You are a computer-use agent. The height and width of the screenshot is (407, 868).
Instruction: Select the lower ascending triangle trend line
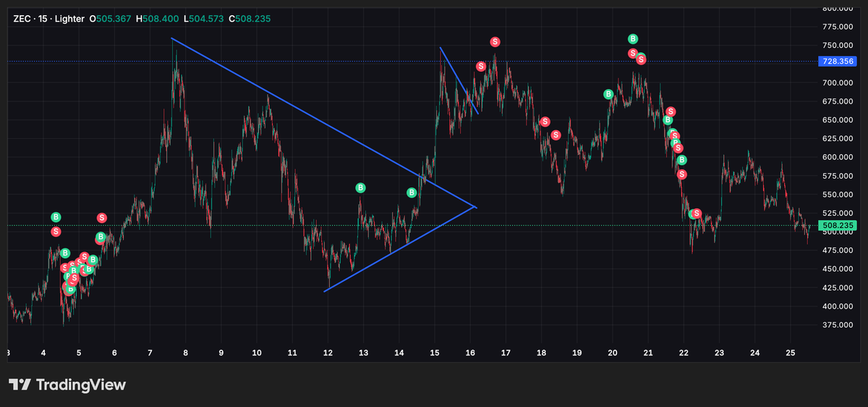click(x=400, y=249)
